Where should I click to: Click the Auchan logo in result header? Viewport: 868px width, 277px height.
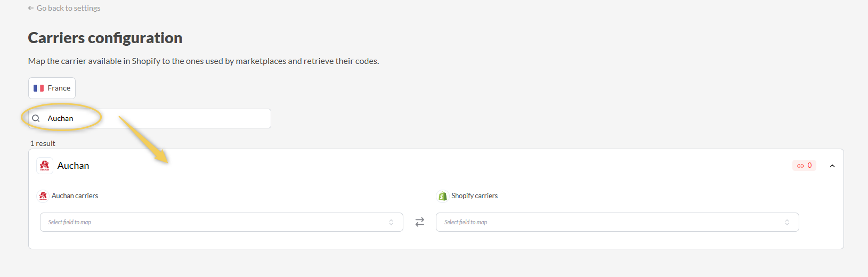tap(45, 166)
